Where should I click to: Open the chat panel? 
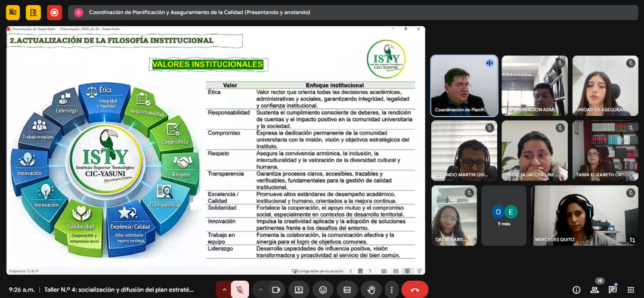(612, 290)
